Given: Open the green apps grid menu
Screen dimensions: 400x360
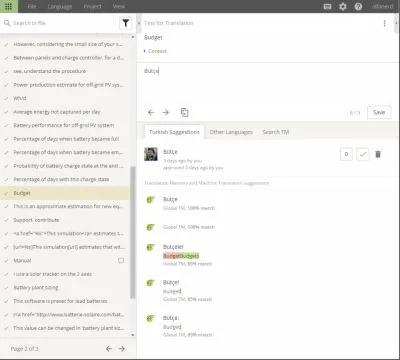Looking at the screenshot, I should (x=9, y=6).
